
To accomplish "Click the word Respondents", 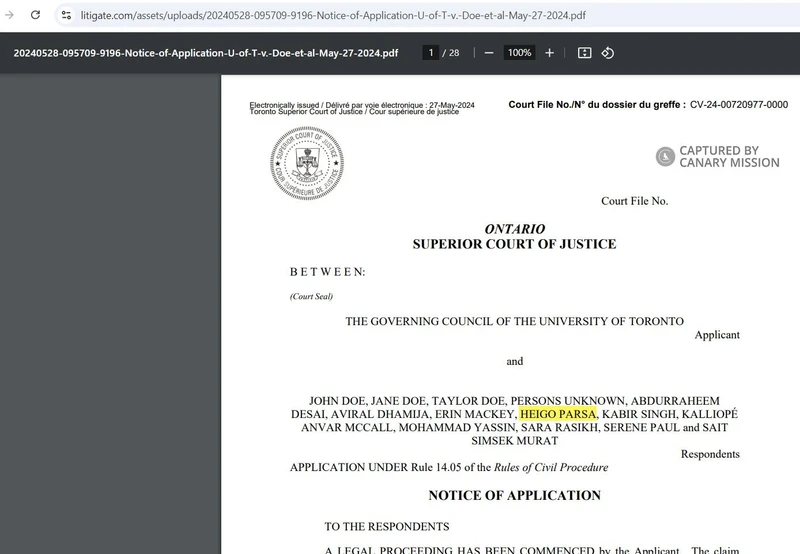I will tap(710, 454).
